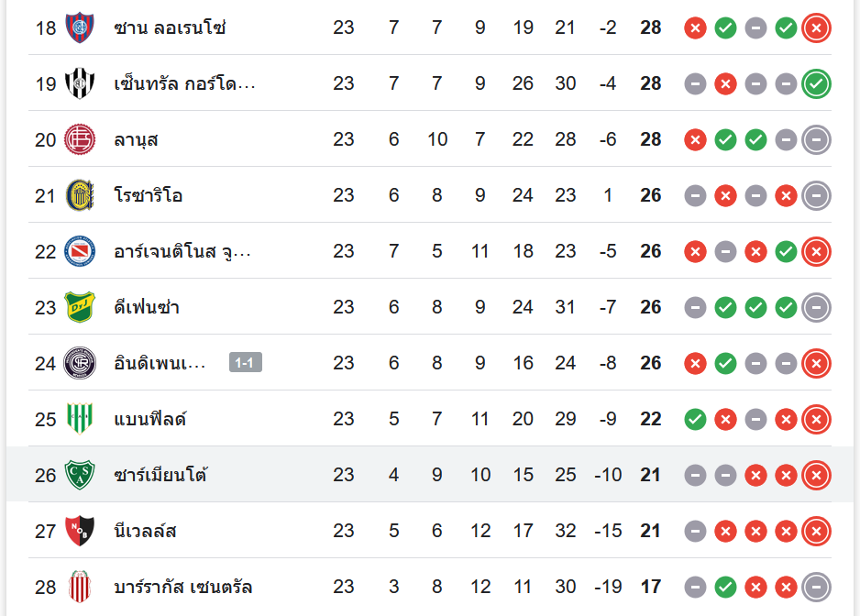The image size is (860, 616).
Task: Click the Rosario Central club crest
Action: click(80, 195)
